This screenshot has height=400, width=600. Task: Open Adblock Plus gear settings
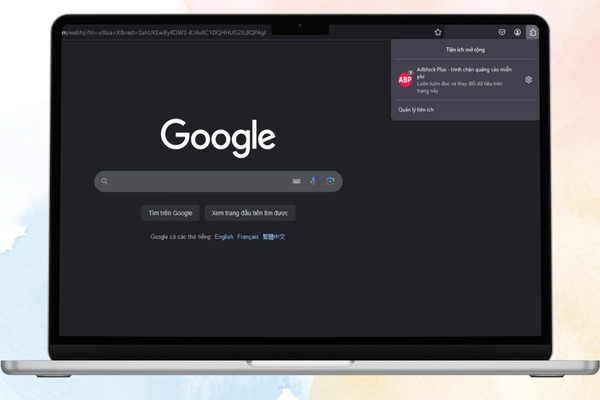[528, 80]
